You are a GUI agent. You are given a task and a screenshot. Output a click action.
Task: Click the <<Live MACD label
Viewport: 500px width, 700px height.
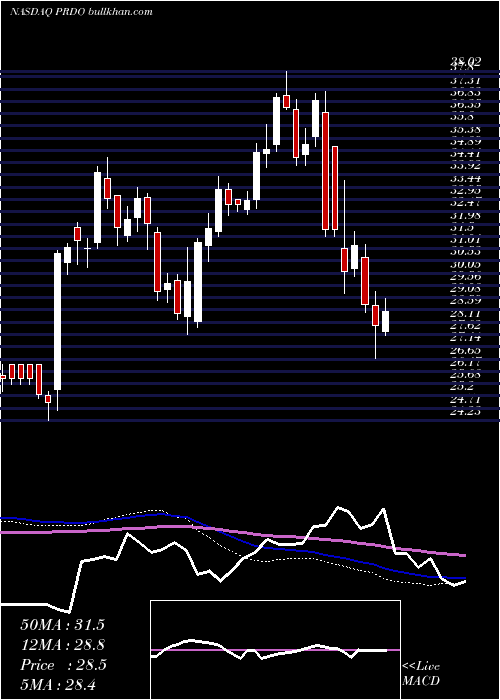tap(421, 674)
